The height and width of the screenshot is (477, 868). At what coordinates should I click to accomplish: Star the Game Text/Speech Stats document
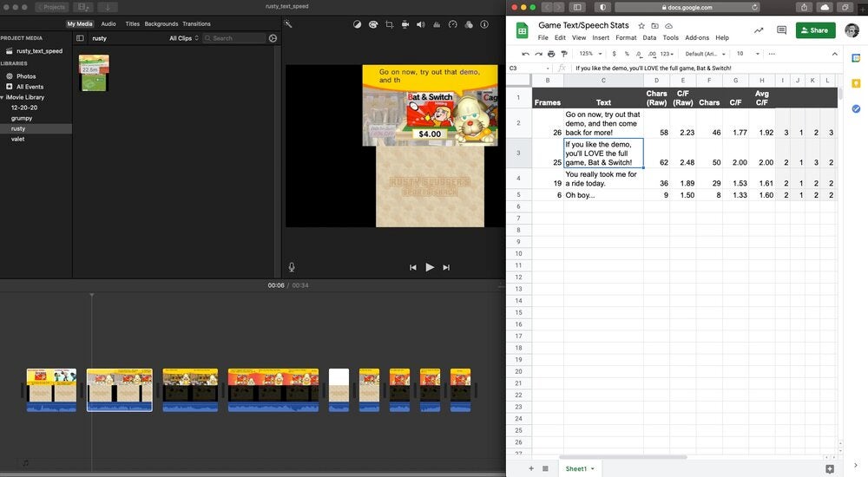(x=641, y=26)
